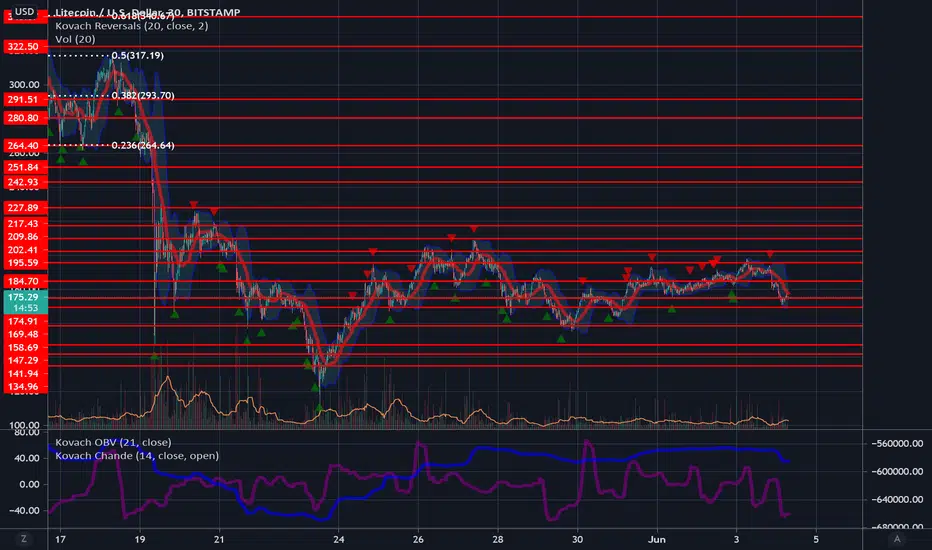Click the 300.00 price axis value
Screen dimensions: 932x550
click(x=24, y=84)
